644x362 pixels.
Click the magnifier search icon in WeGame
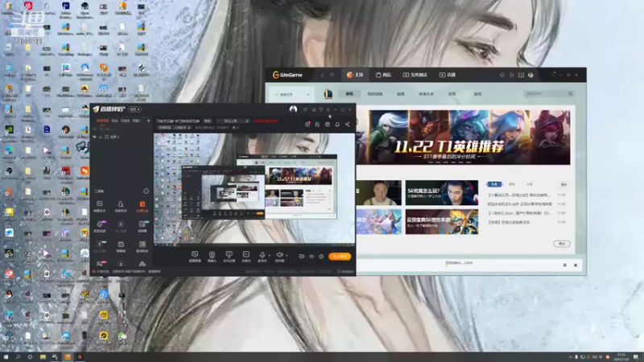pyautogui.click(x=571, y=93)
